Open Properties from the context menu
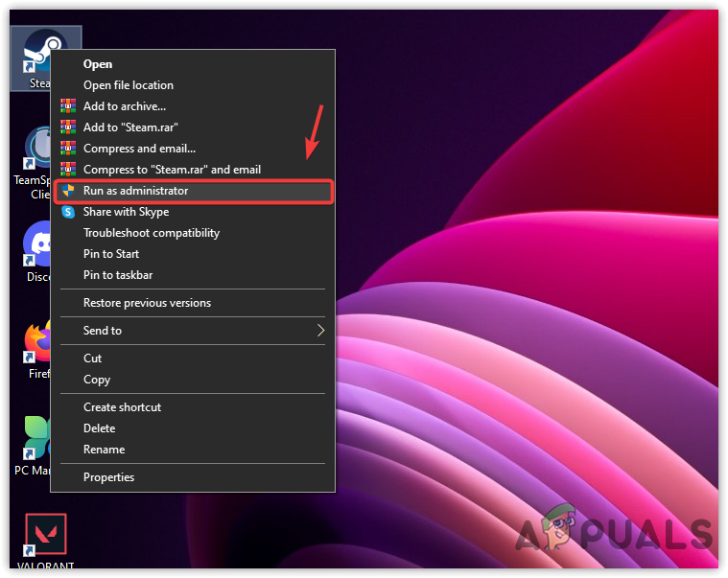 [193, 477]
